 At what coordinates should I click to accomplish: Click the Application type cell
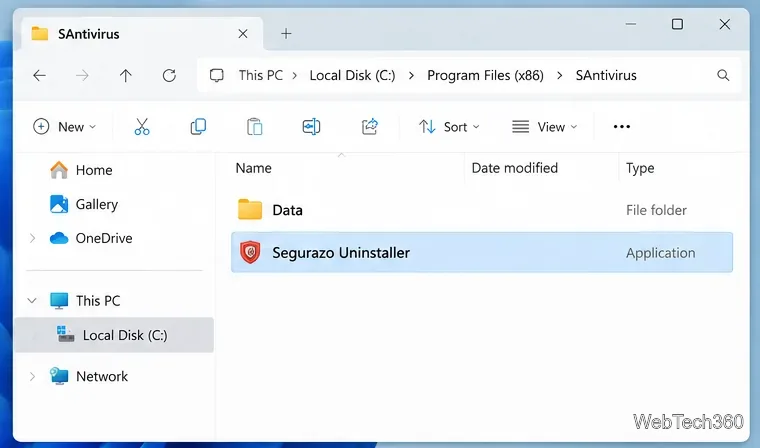pos(660,253)
